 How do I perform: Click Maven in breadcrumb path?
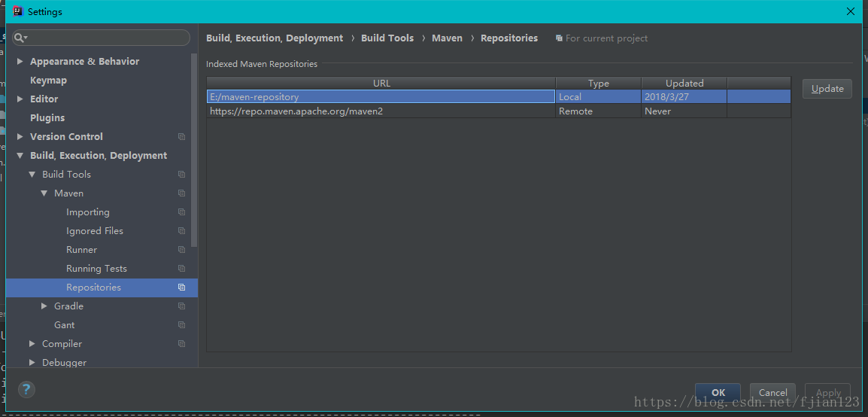pyautogui.click(x=448, y=38)
